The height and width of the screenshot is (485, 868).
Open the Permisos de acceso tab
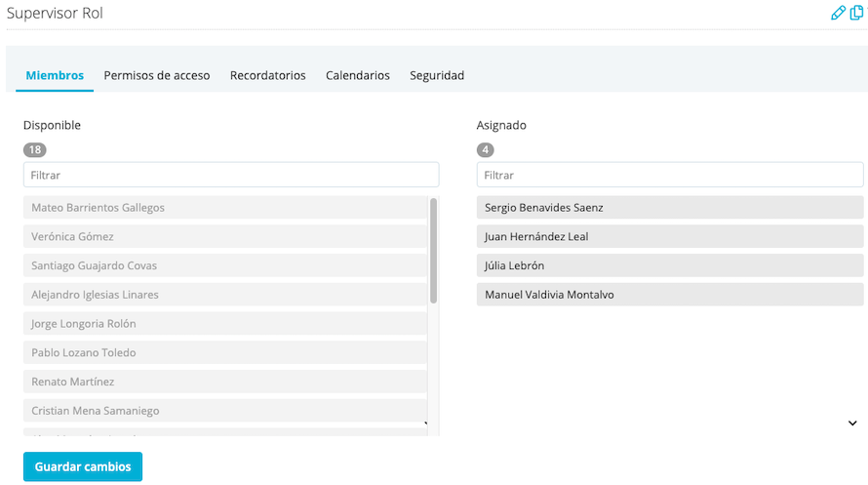[x=157, y=75]
